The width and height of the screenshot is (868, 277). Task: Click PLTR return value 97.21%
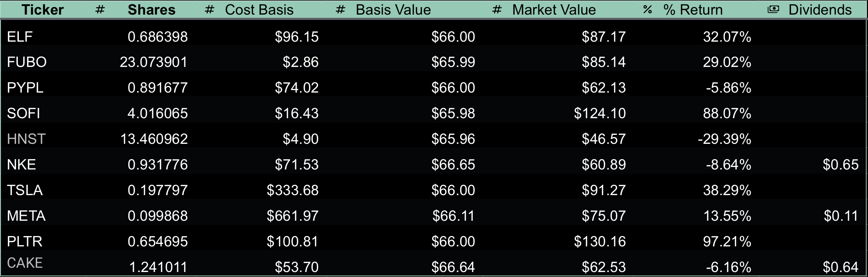(727, 241)
